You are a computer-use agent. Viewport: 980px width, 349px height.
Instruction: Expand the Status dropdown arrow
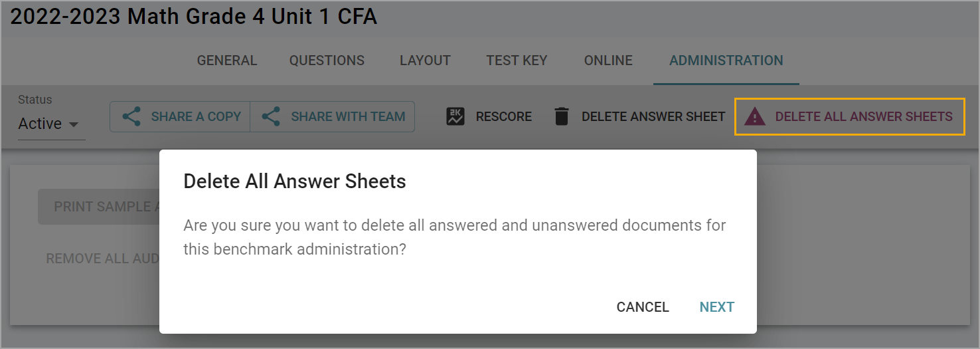(x=74, y=124)
